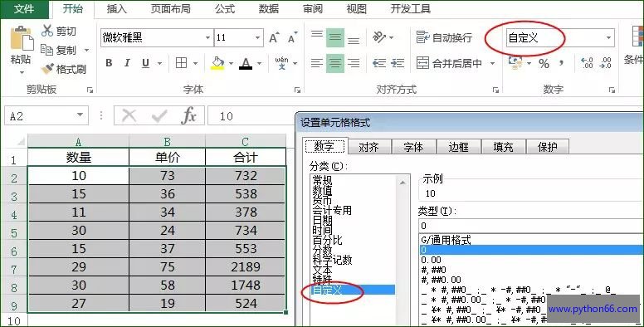Screen dimensions: 644x327
Task: Open the 对齐 tab in format dialog
Action: point(368,147)
